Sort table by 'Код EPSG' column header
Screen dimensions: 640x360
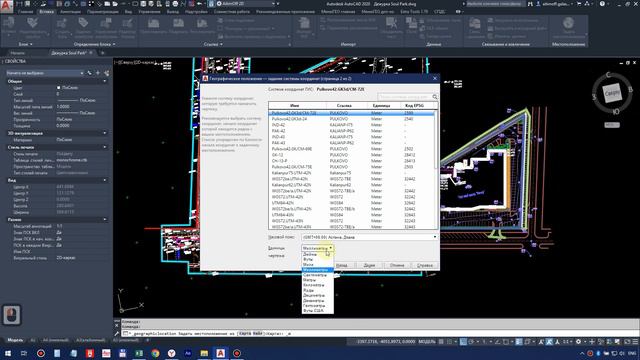click(414, 105)
